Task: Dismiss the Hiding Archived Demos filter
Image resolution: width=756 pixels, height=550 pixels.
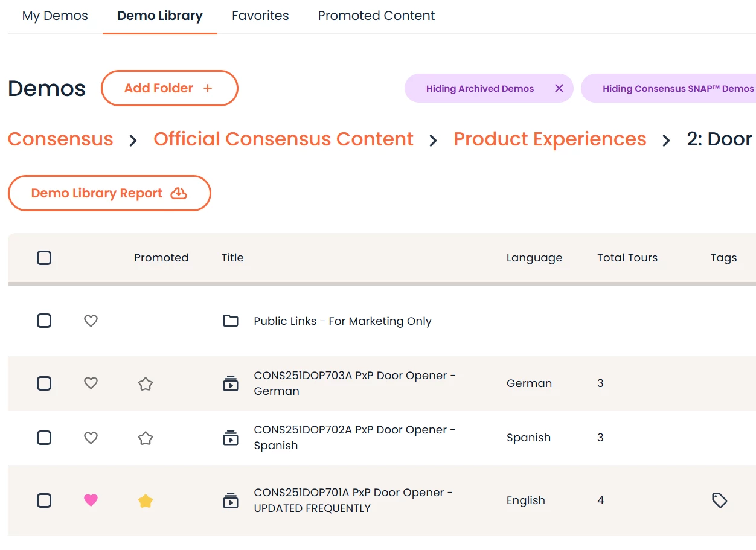Action: click(x=559, y=88)
